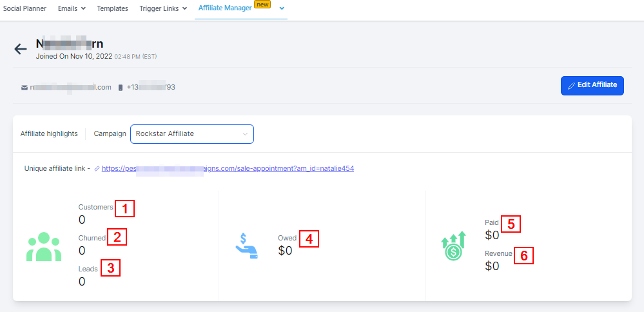The width and height of the screenshot is (644, 312).
Task: Click the green people group icon
Action: point(44,246)
